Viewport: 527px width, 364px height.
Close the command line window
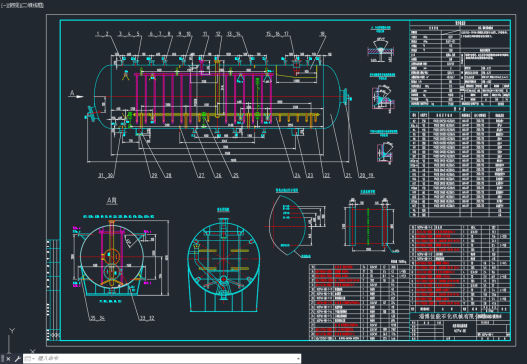click(x=8, y=359)
